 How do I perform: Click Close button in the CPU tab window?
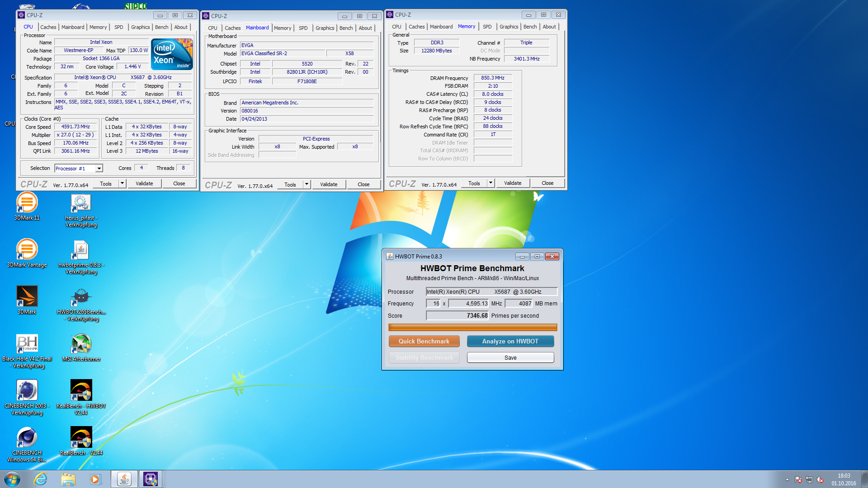179,183
